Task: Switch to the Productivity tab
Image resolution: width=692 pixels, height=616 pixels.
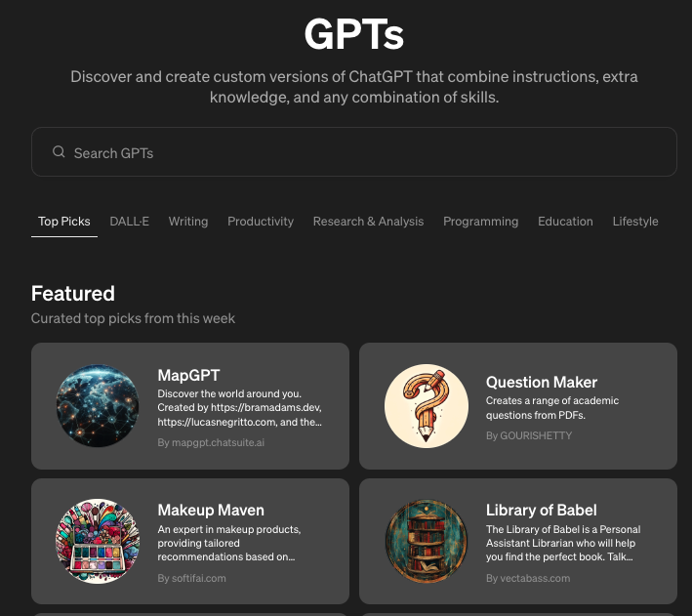Action: [261, 222]
